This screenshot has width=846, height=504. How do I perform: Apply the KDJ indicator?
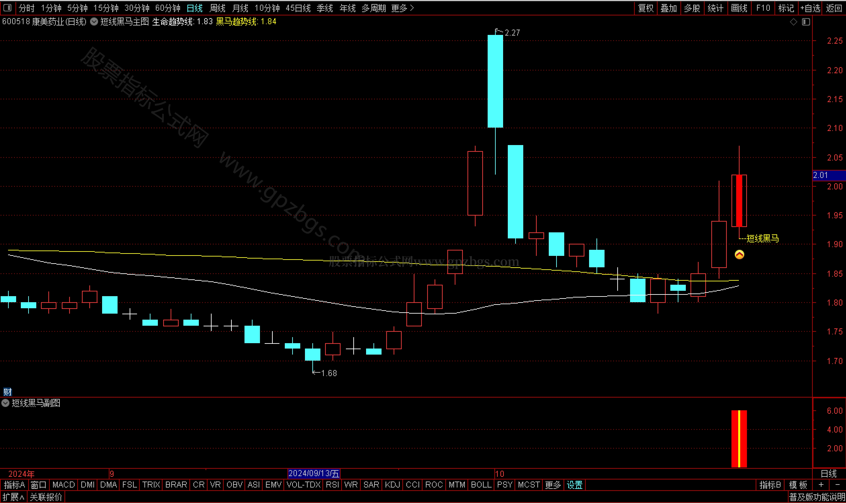click(392, 485)
